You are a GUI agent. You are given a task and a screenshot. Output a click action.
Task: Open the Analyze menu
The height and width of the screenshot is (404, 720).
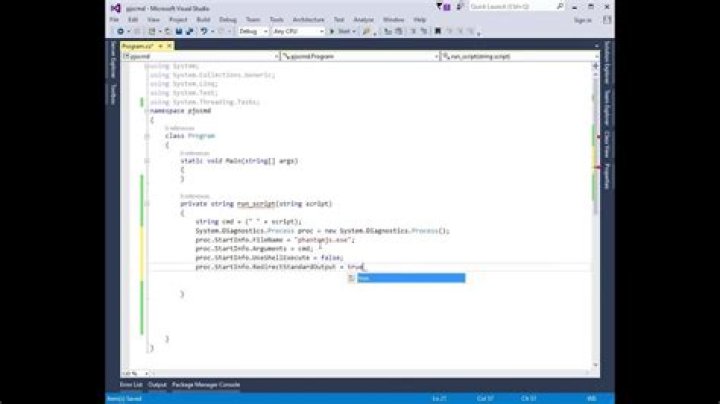point(364,20)
